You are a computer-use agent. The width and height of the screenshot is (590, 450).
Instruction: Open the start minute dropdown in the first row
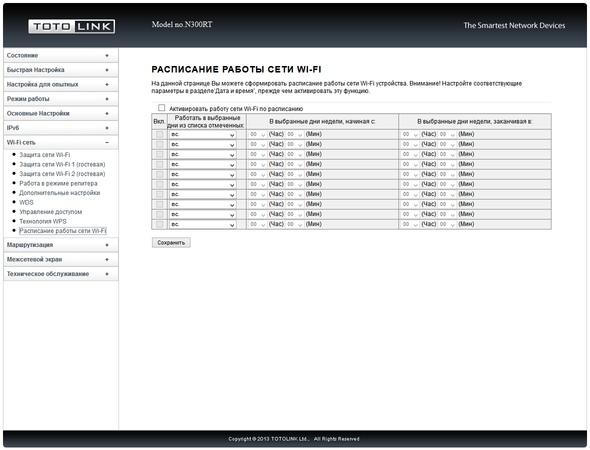tap(295, 134)
